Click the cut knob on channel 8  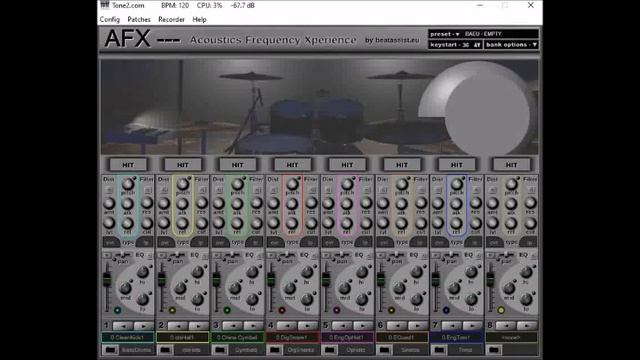530,223
